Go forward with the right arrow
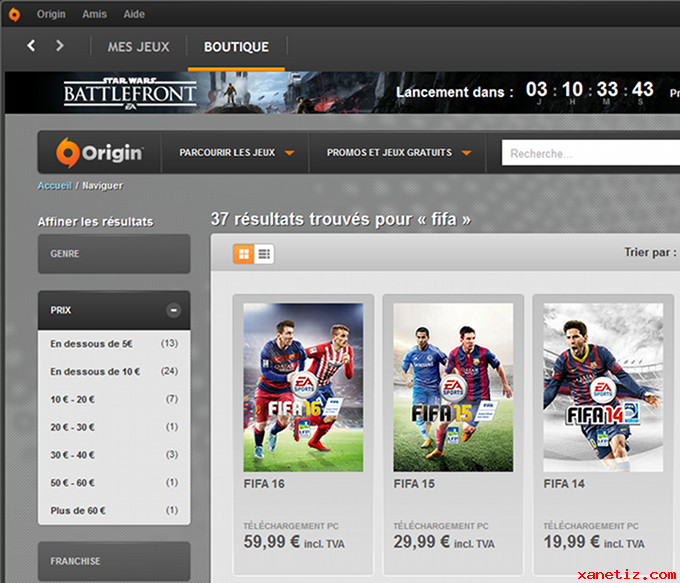This screenshot has width=680, height=583. click(60, 46)
